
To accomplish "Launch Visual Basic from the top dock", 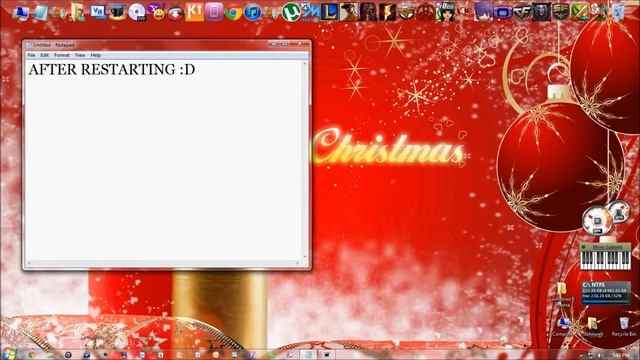I will pyautogui.click(x=98, y=11).
